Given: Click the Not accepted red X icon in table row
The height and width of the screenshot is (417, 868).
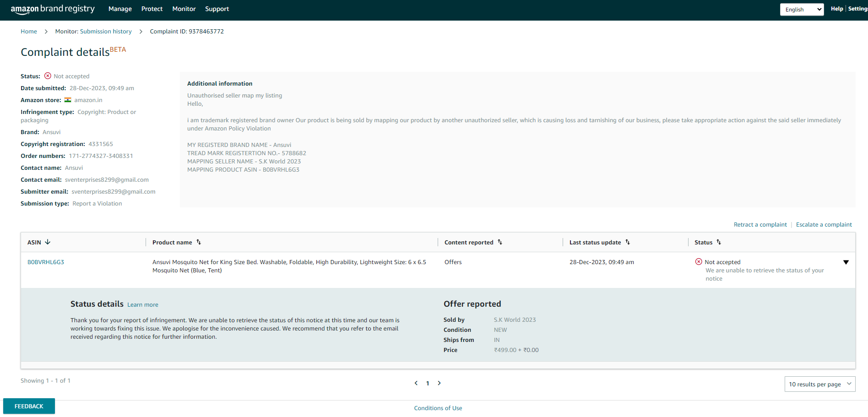Looking at the screenshot, I should 699,262.
